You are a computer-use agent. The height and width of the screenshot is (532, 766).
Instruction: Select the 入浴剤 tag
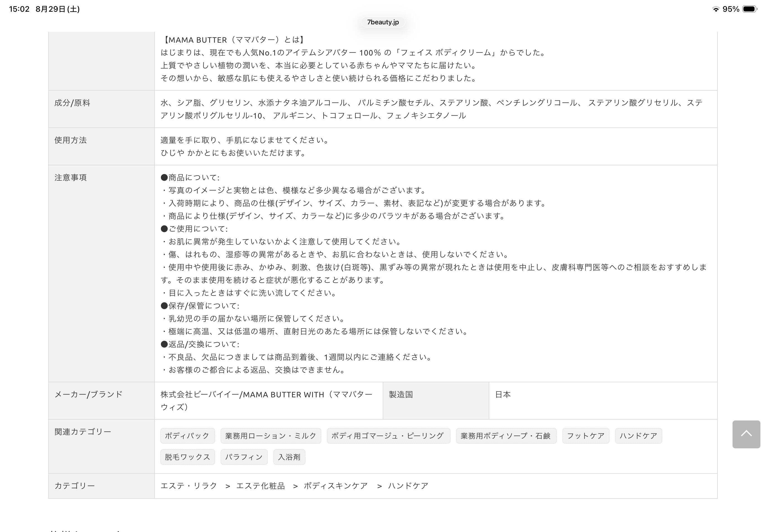[289, 457]
